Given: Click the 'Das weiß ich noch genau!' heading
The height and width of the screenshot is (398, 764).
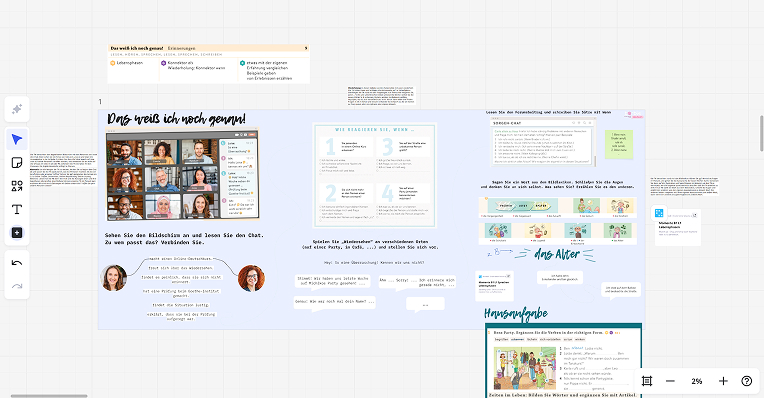Looking at the screenshot, I should click(176, 119).
